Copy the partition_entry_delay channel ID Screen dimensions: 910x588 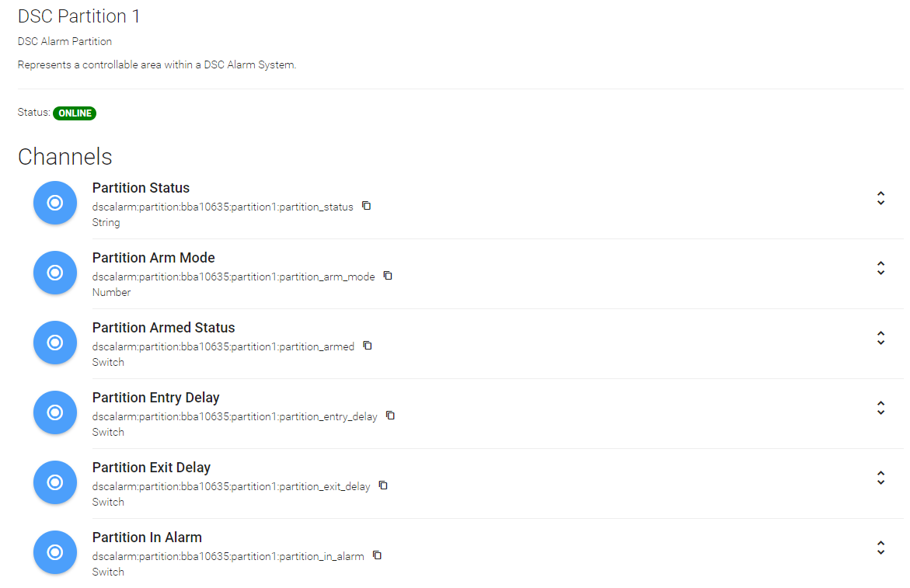[x=390, y=416]
